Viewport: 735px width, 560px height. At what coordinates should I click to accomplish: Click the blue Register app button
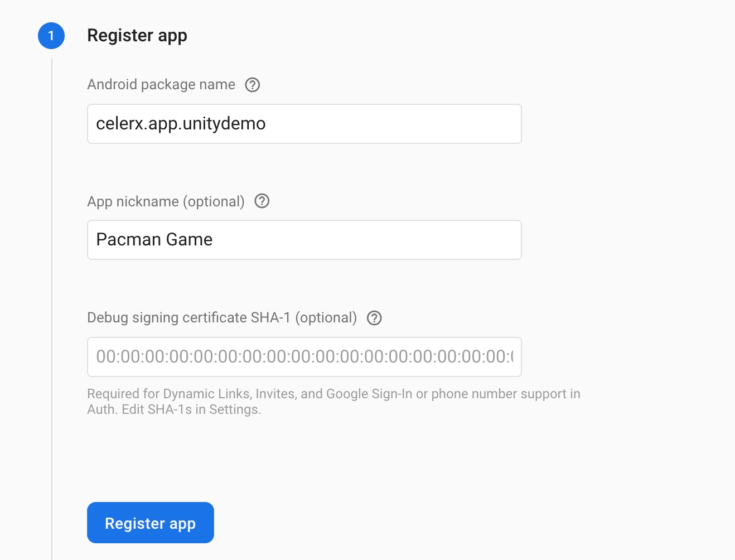click(x=151, y=523)
